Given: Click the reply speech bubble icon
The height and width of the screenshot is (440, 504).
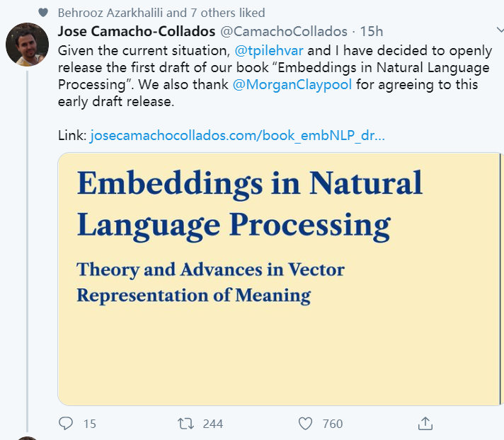Looking at the screenshot, I should point(67,423).
